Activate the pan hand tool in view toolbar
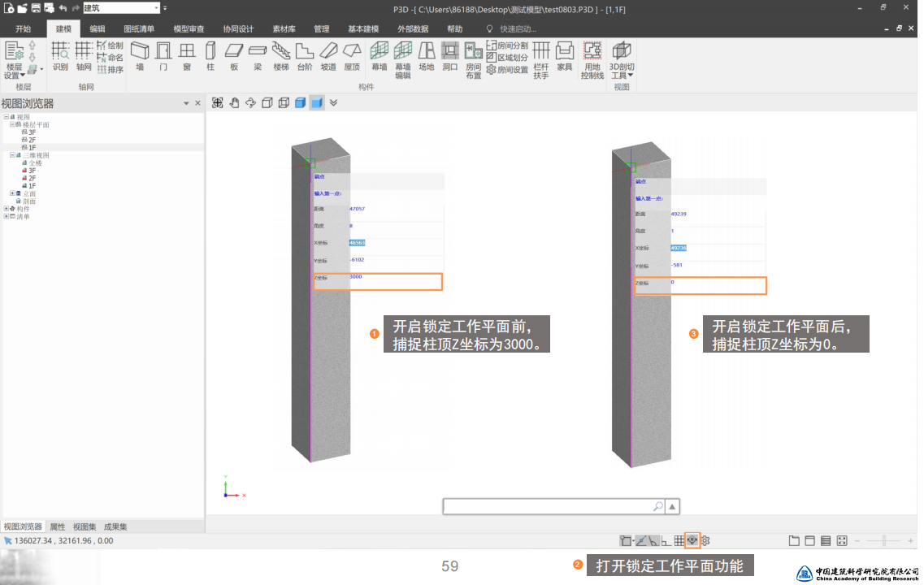 234,103
